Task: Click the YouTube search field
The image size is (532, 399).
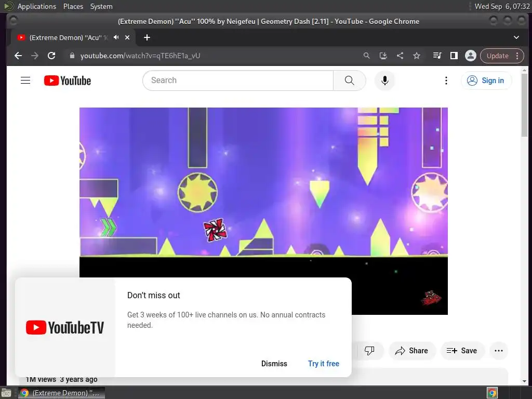Action: pyautogui.click(x=238, y=81)
